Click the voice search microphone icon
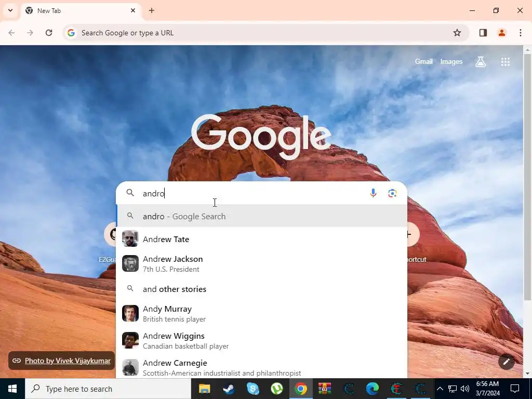The width and height of the screenshot is (532, 399). [x=373, y=193]
